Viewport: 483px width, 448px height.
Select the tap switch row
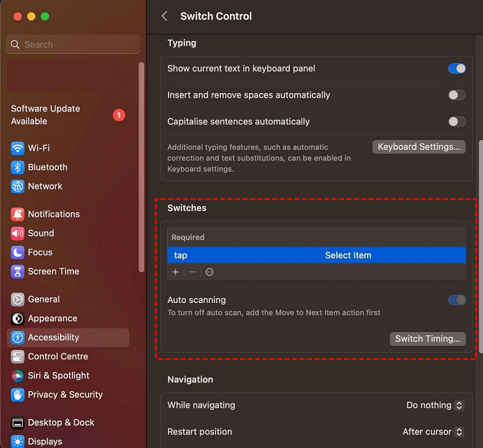[x=316, y=255]
